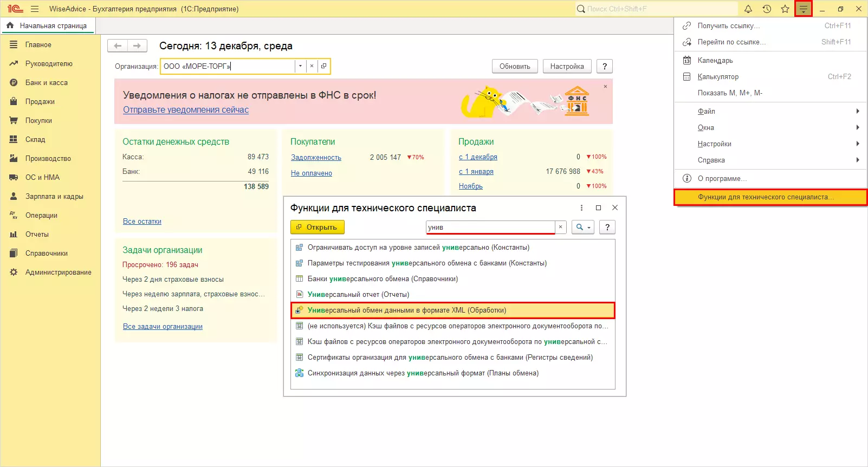
Task: Click the Отправьте уведомления сейчас link
Action: pyautogui.click(x=185, y=110)
